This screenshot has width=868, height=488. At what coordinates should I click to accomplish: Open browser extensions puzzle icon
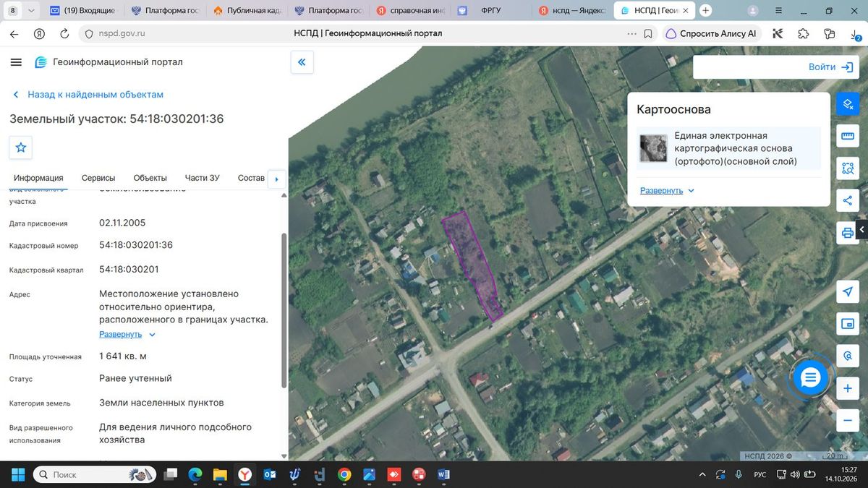click(x=803, y=33)
